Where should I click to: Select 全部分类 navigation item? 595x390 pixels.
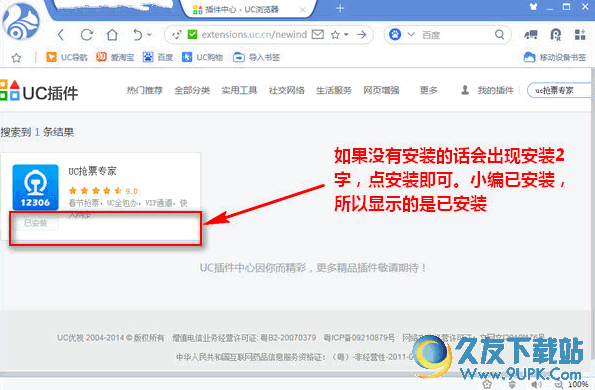192,90
